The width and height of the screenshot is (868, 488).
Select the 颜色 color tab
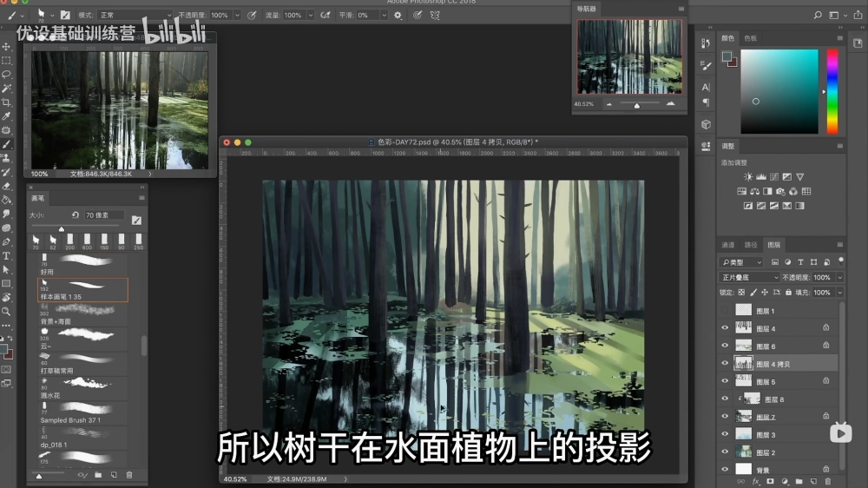point(728,38)
